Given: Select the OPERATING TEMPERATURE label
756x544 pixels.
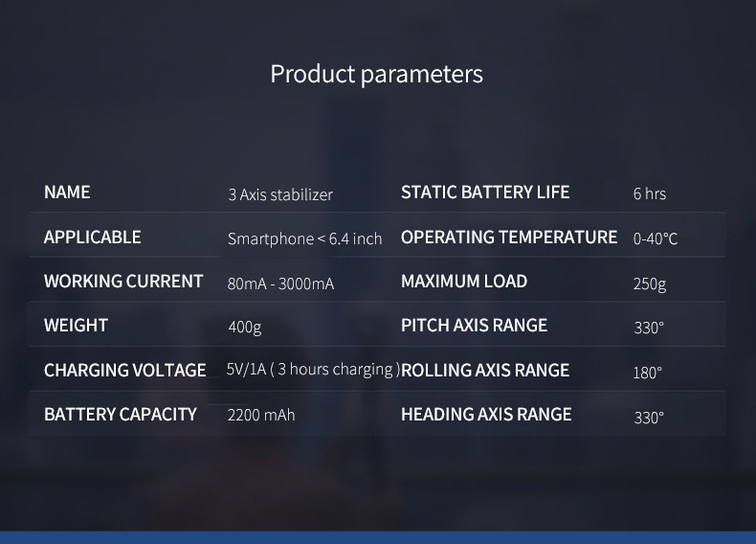Looking at the screenshot, I should 509,238.
